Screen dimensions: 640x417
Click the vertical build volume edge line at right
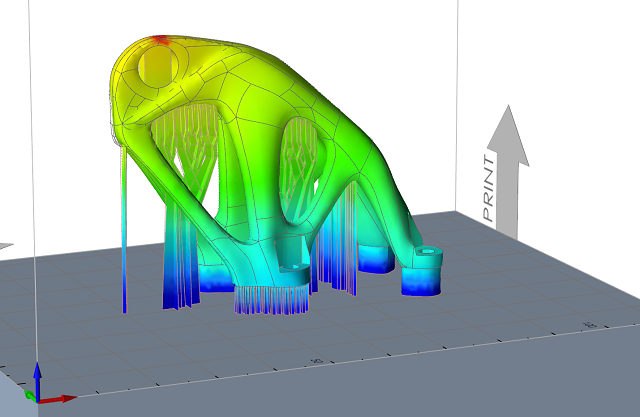coord(458,100)
